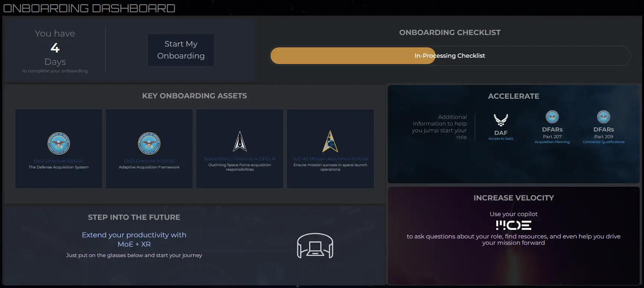Click the 'Use your copilot' text
This screenshot has height=288, width=644.
[x=513, y=214]
